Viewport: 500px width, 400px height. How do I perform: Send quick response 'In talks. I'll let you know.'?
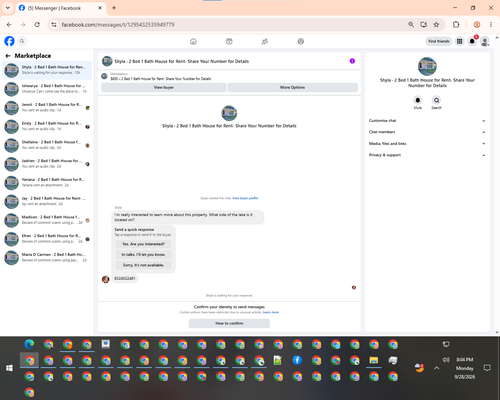143,255
